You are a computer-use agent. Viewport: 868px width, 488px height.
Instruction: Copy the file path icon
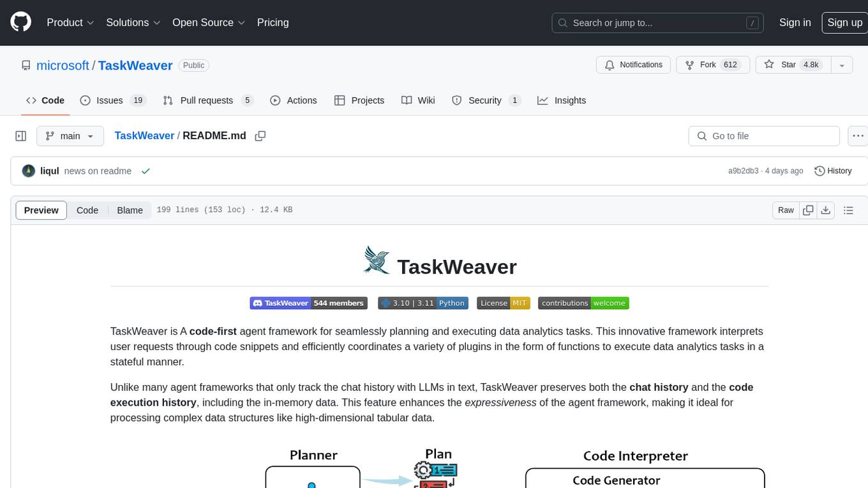pyautogui.click(x=260, y=136)
